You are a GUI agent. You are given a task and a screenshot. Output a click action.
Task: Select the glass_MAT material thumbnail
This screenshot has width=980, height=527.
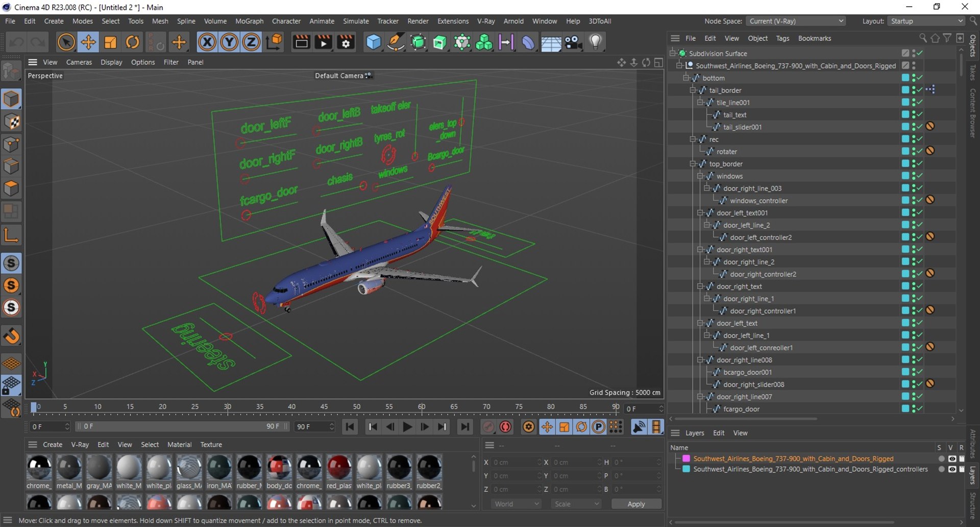189,468
